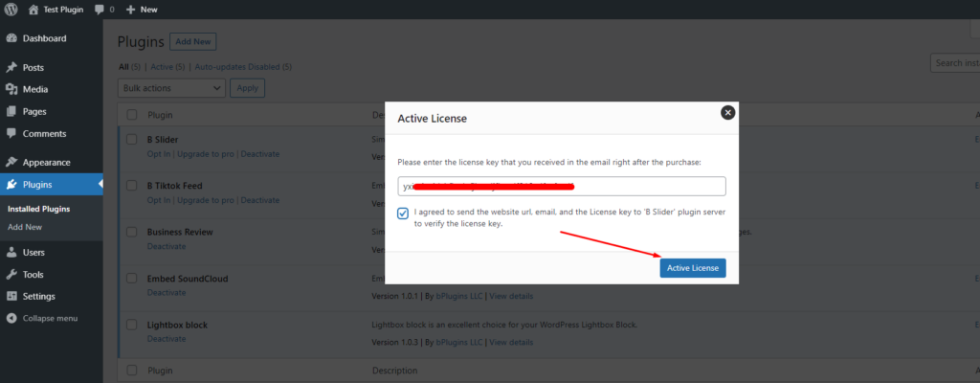Image resolution: width=980 pixels, height=383 pixels.
Task: Click the Tools wrench icon
Action: pos(11,274)
